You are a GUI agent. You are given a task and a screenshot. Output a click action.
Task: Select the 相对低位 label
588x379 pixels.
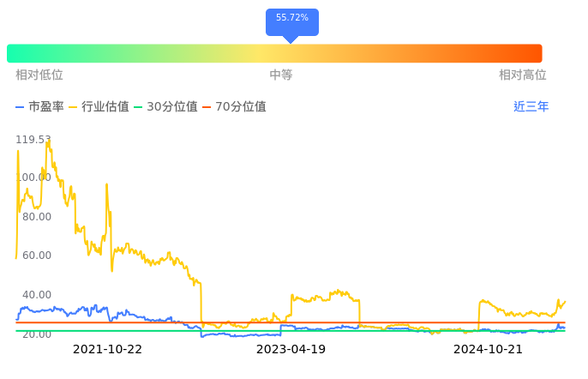39,75
